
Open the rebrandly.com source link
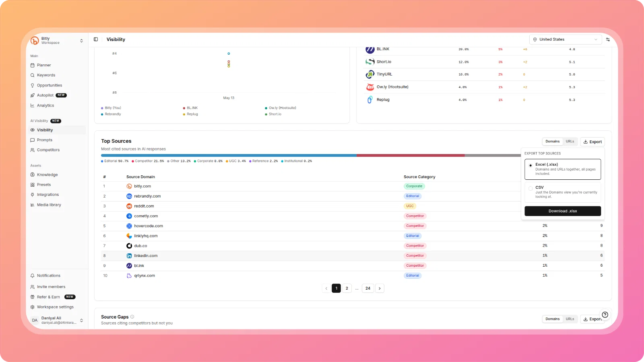tap(147, 196)
